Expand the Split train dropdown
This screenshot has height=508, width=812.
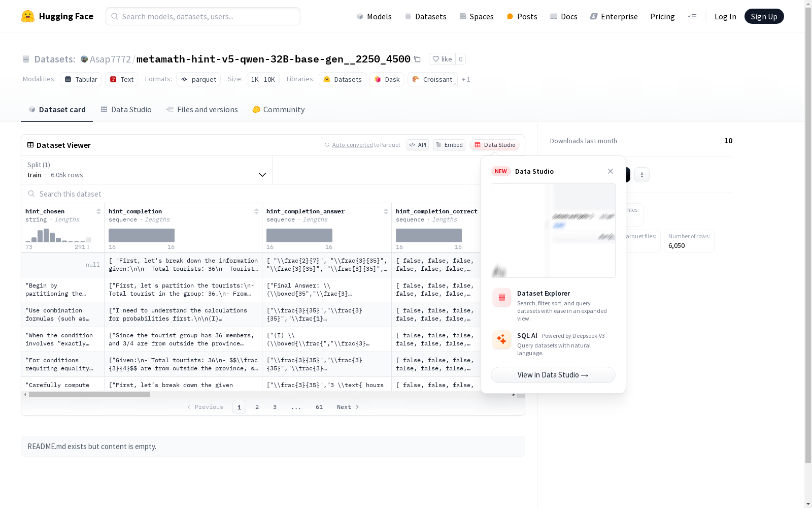tap(147, 170)
